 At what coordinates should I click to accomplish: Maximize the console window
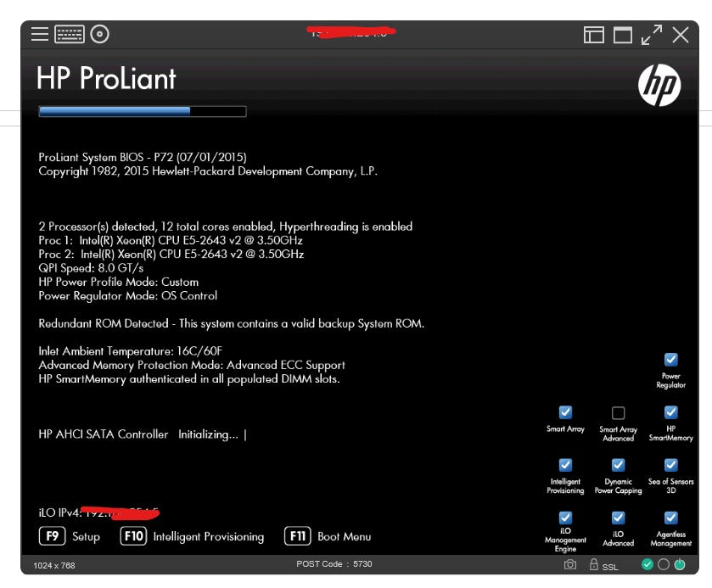623,35
